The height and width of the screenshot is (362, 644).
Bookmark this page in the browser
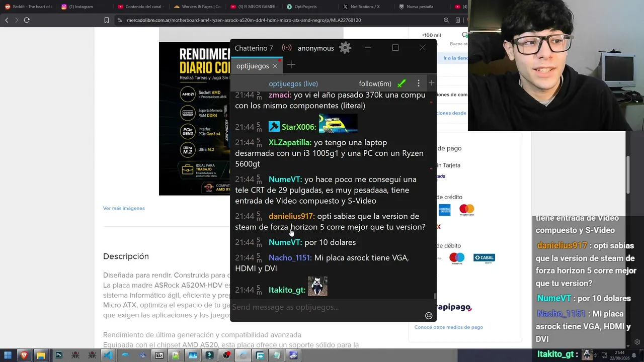coord(107,20)
